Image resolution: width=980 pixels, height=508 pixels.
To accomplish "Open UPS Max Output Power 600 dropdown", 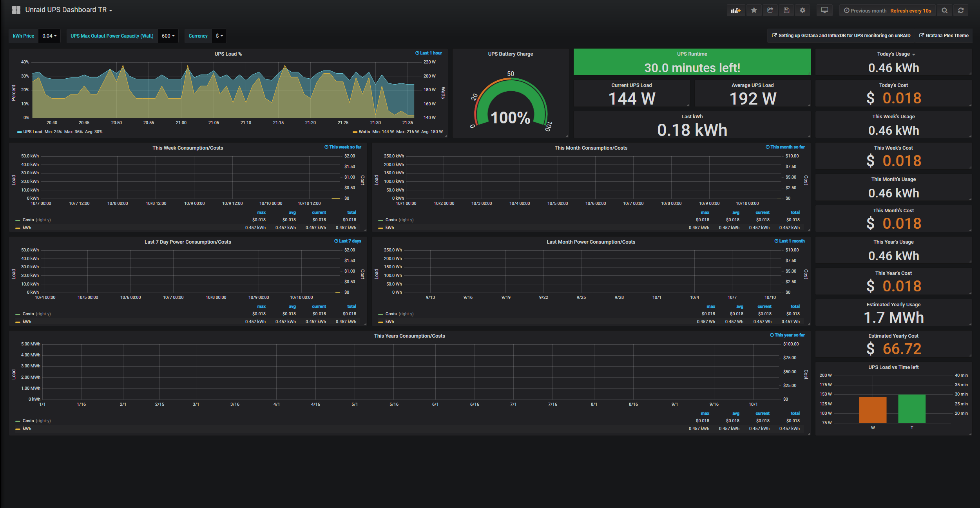I will 168,36.
